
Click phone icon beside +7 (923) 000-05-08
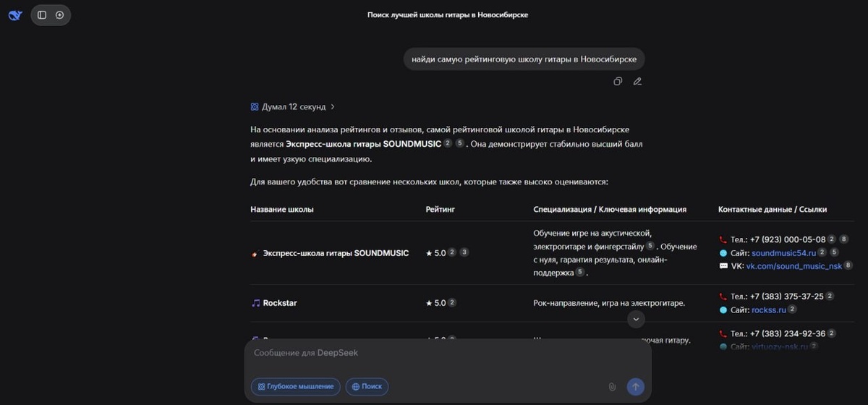pyautogui.click(x=723, y=239)
